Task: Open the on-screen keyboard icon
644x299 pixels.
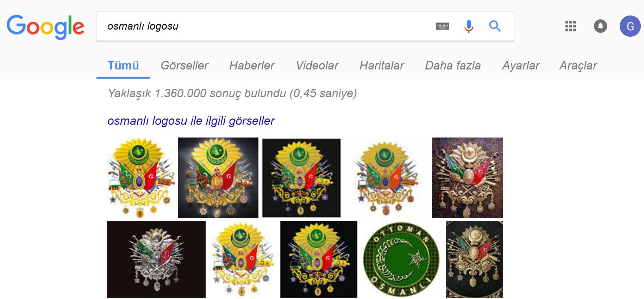Action: (x=442, y=26)
